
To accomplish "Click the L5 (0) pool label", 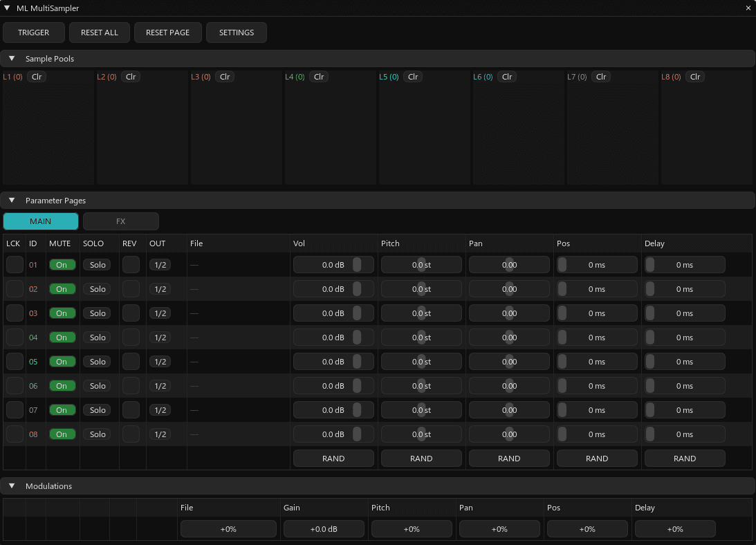I will [389, 77].
